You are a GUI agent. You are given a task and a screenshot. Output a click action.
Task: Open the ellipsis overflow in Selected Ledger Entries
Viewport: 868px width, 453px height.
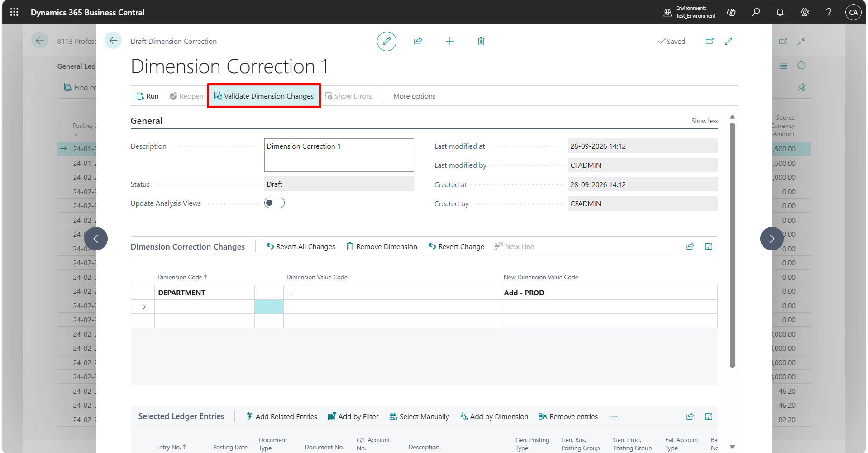[613, 416]
